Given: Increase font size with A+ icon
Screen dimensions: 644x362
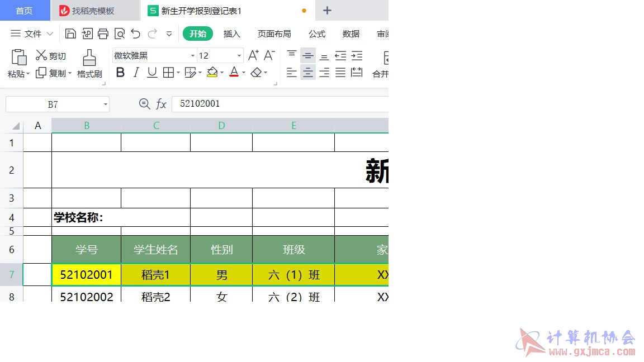Looking at the screenshot, I should (x=253, y=55).
